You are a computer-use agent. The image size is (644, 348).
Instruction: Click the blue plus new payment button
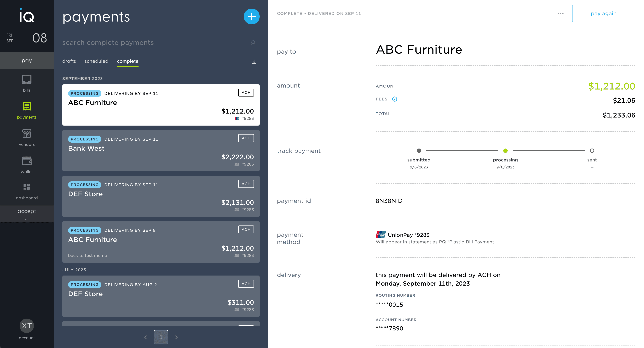(252, 17)
